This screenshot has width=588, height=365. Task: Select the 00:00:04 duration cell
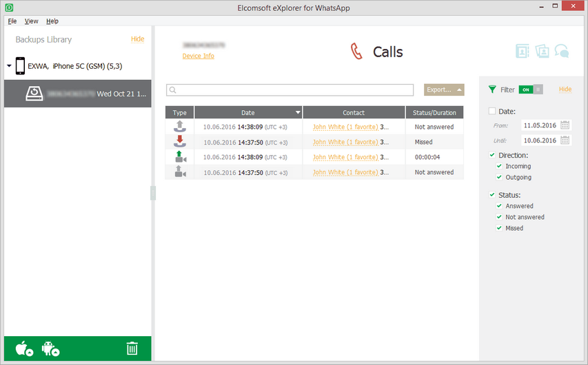coord(434,157)
